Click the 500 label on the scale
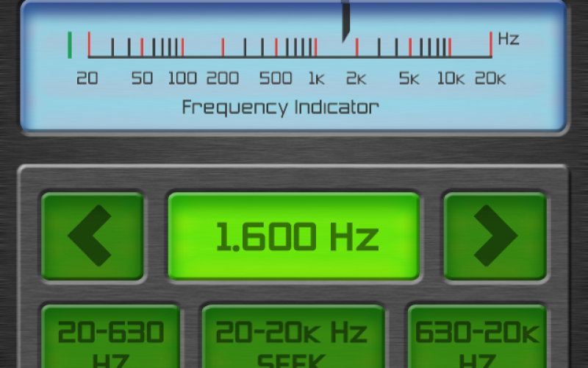This screenshot has width=588, height=368. point(276,79)
